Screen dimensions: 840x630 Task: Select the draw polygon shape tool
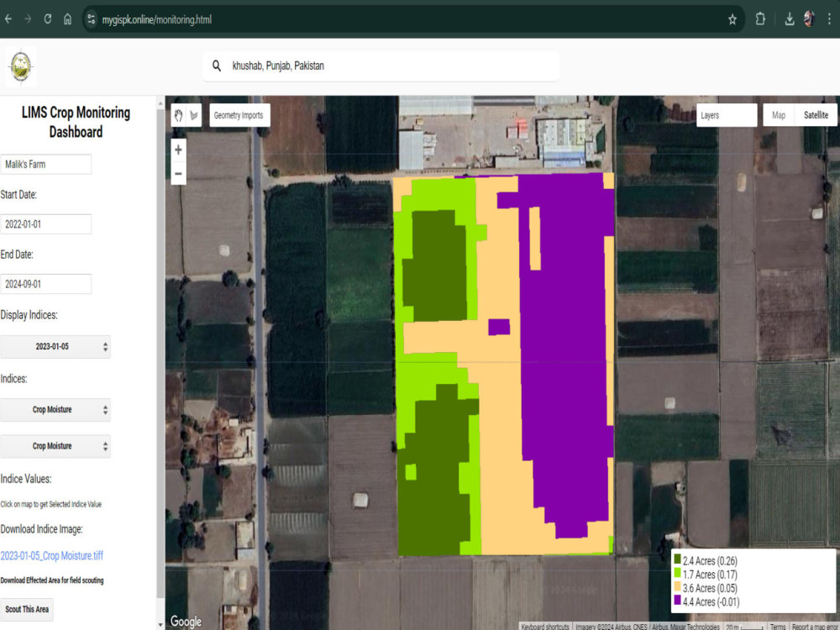pyautogui.click(x=194, y=115)
